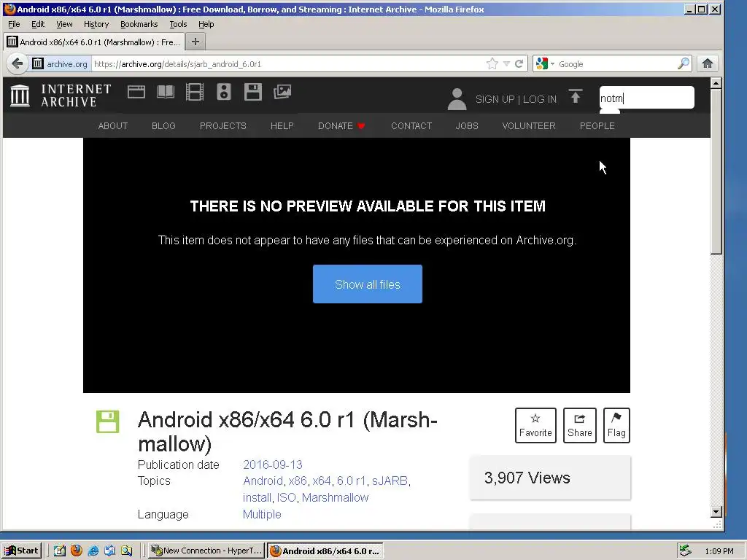The image size is (747, 560).
Task: Click the ISO topic link
Action: point(286,497)
